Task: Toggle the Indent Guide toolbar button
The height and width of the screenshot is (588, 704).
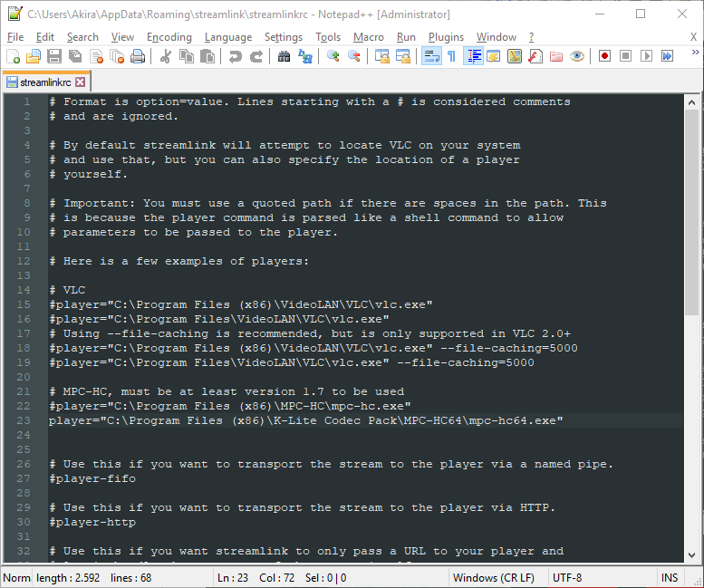Action: pyautogui.click(x=473, y=56)
